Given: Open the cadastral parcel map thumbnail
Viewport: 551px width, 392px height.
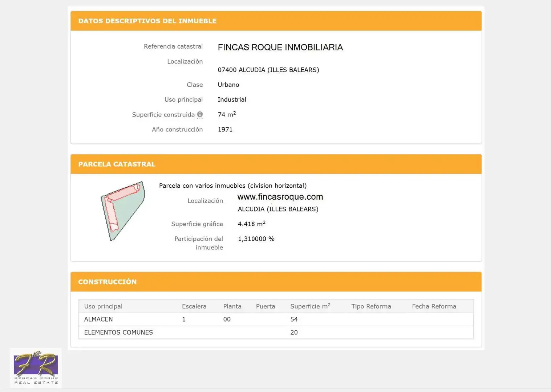Looking at the screenshot, I should click(x=123, y=211).
